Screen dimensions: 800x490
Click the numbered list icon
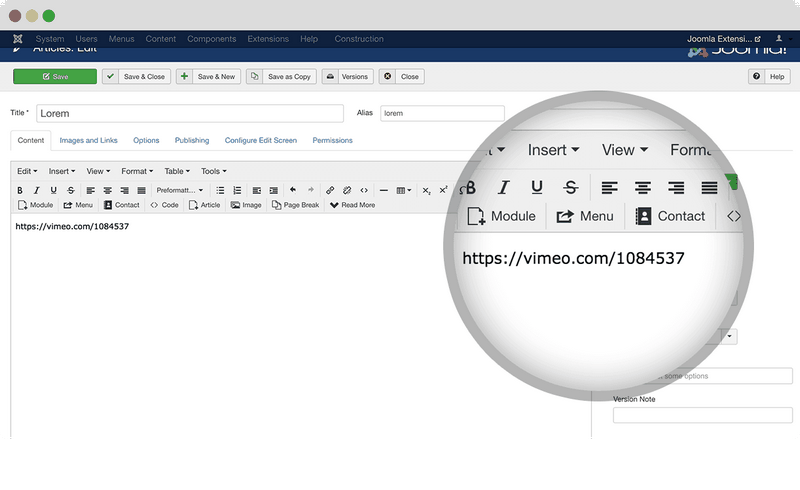(237, 190)
